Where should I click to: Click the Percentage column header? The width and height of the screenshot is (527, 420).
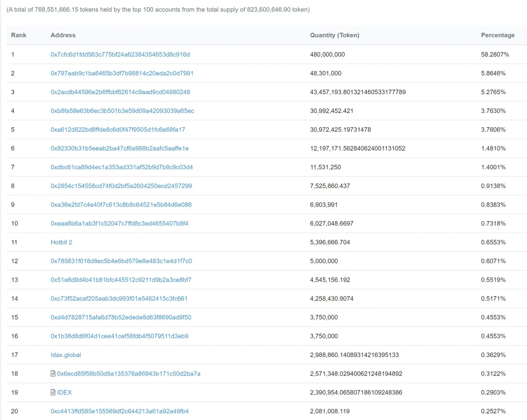coord(498,35)
